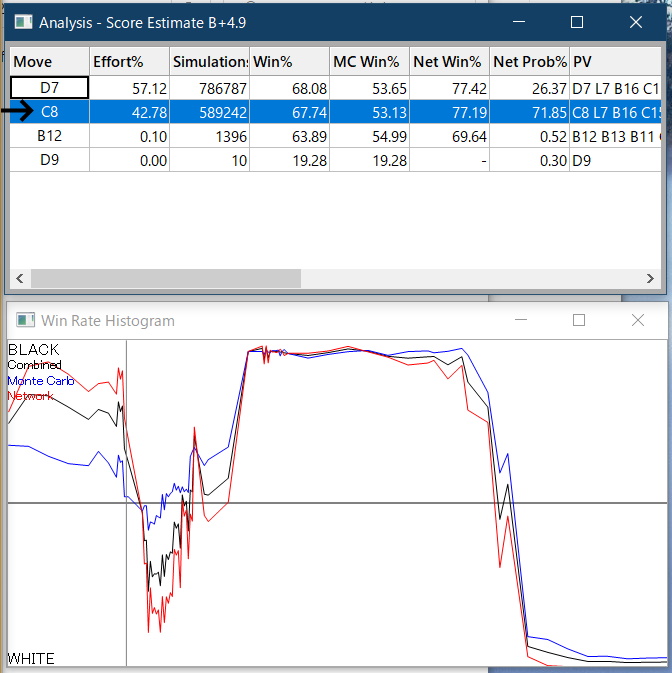Minimize the Analysis window
The height and width of the screenshot is (673, 672).
517,22
